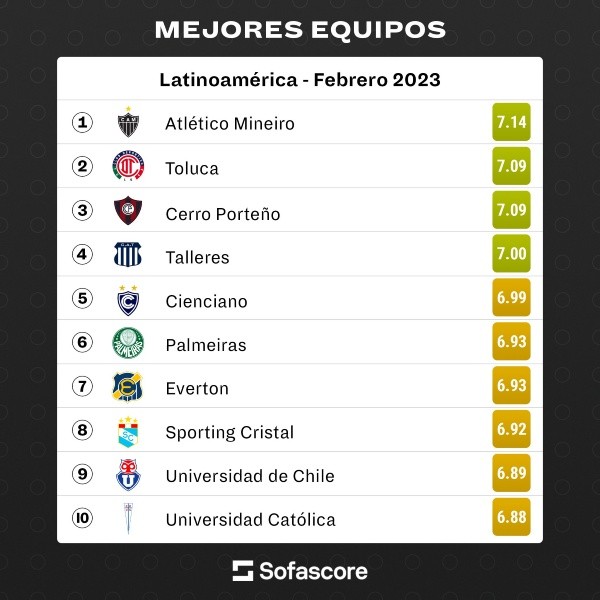Click the Toluca team logo
Image resolution: width=600 pixels, height=600 pixels.
coord(127,167)
